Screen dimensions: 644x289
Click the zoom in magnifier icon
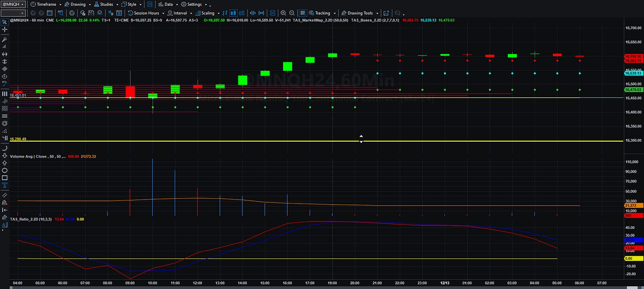(283, 13)
